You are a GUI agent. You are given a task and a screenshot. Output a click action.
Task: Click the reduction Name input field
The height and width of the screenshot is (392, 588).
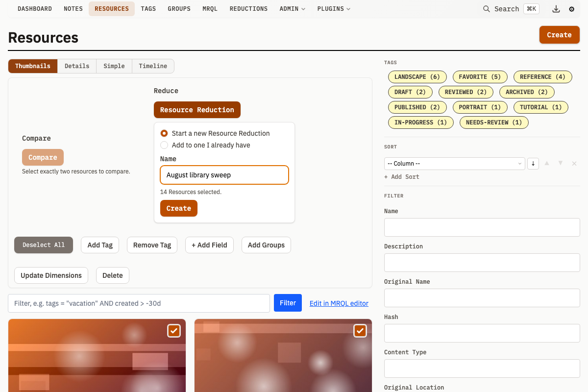click(x=224, y=175)
